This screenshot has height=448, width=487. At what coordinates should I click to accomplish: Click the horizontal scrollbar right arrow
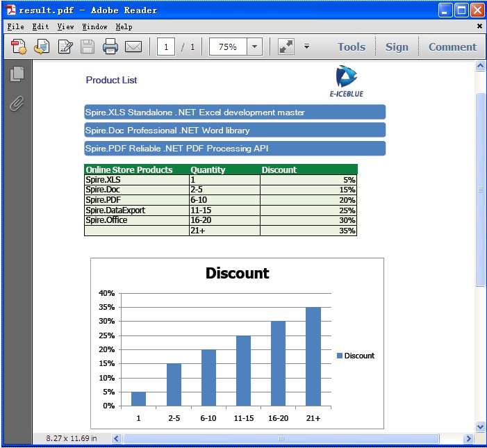(x=468, y=438)
